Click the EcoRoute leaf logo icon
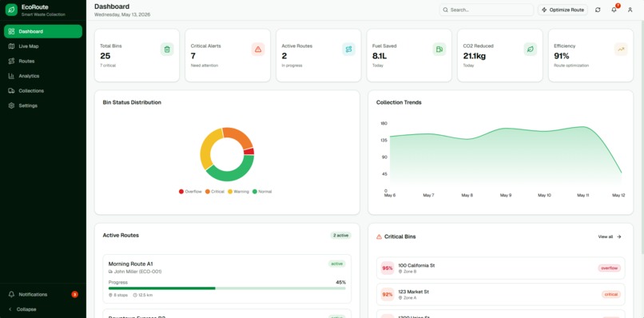 11,10
